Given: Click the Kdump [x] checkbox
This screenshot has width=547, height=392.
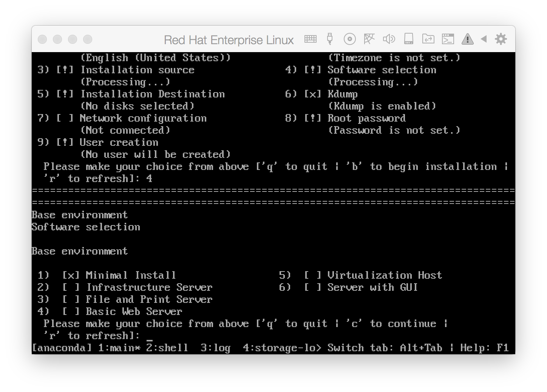Looking at the screenshot, I should [312, 94].
